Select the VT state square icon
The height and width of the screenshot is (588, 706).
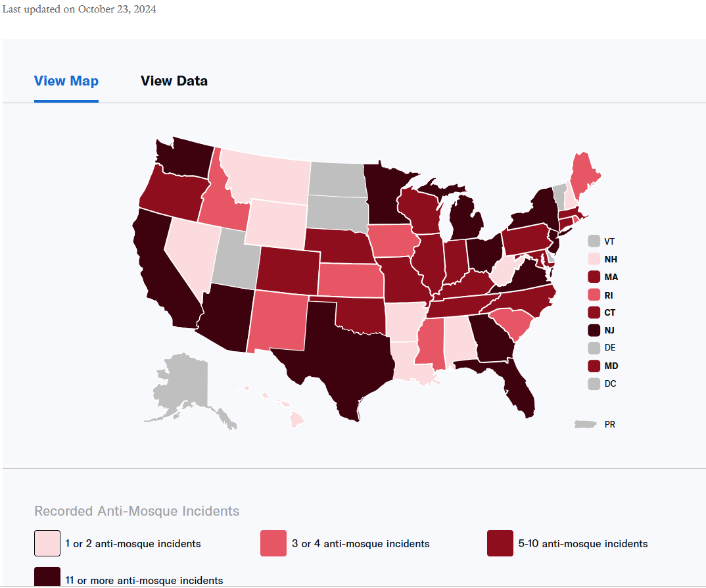(x=594, y=241)
